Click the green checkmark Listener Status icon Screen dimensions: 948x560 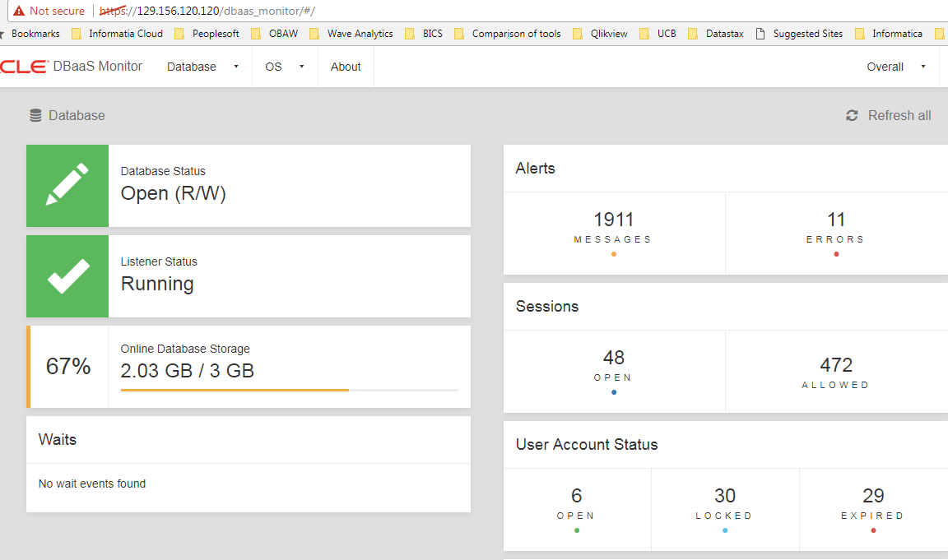click(x=67, y=276)
